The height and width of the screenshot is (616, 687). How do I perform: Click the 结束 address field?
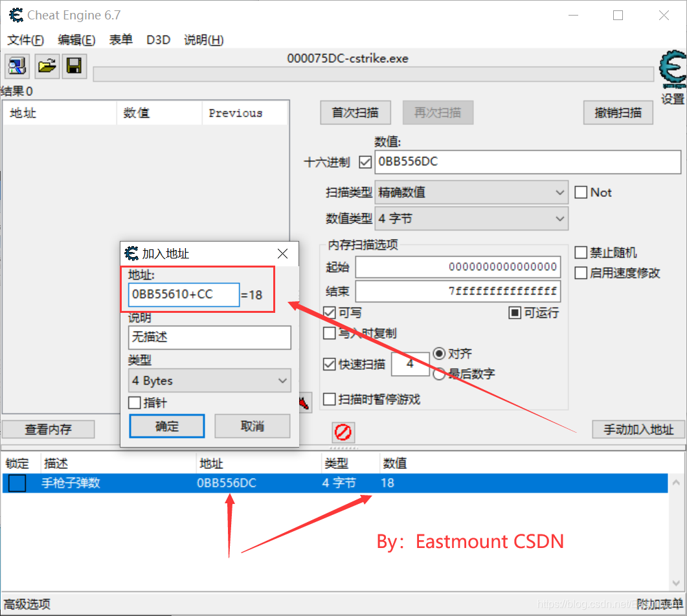tap(458, 291)
